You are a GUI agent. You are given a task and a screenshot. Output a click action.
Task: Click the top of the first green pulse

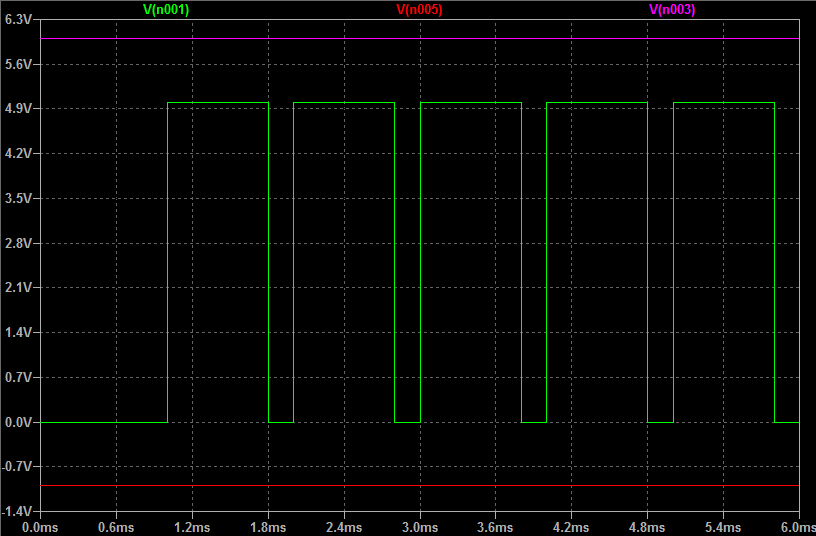[x=217, y=103]
